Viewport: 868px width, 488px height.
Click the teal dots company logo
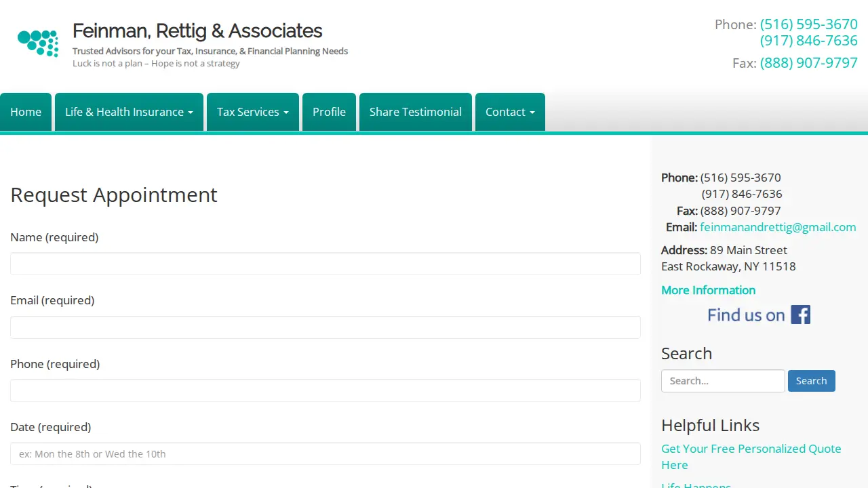pyautogui.click(x=38, y=43)
